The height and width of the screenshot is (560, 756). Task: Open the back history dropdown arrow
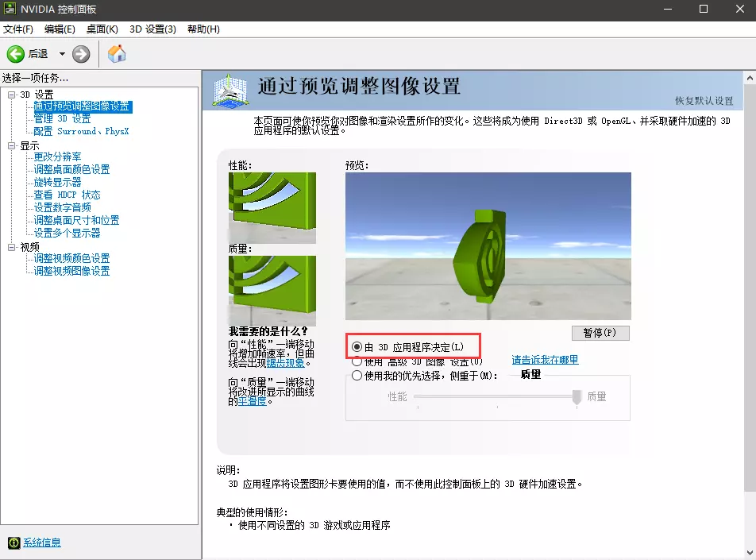[62, 54]
